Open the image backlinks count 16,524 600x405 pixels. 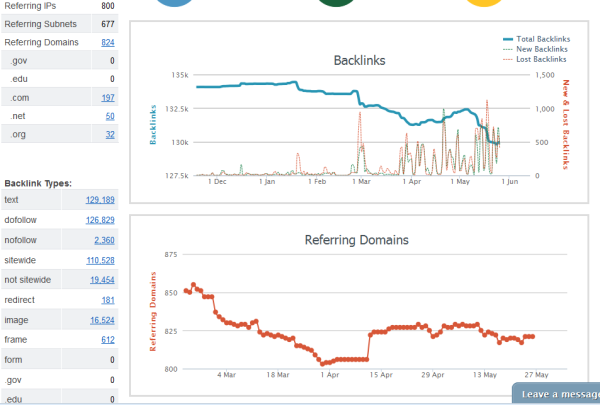(x=102, y=320)
